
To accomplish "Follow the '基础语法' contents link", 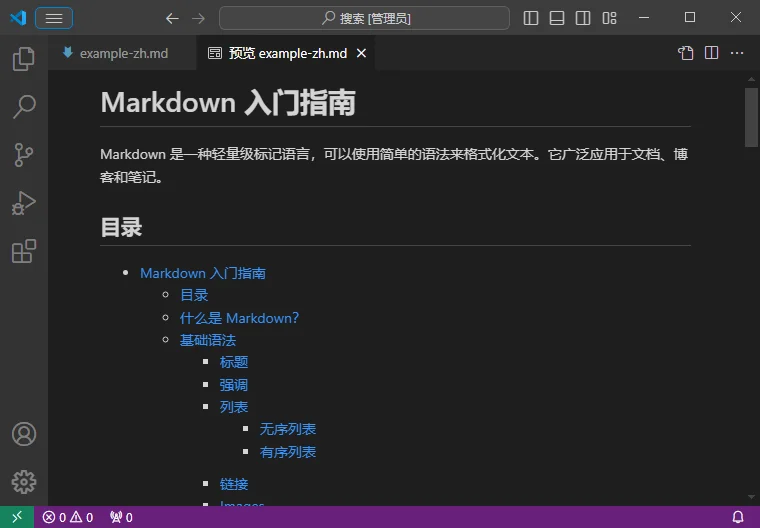I will pos(207,340).
